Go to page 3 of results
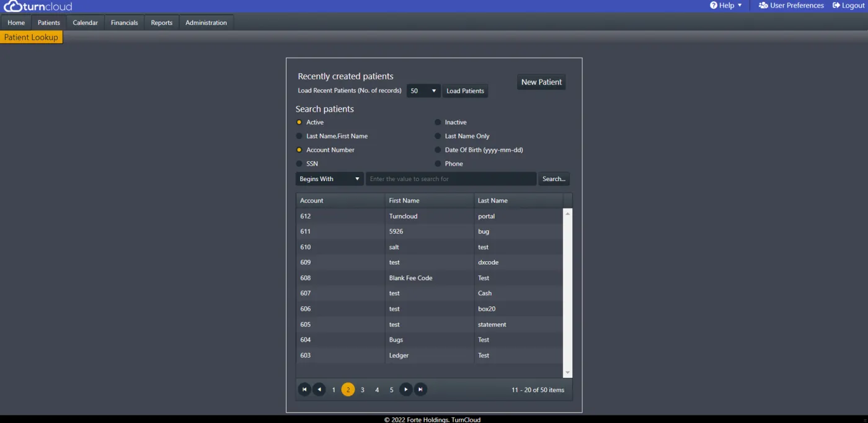Viewport: 868px width, 423px height. point(363,390)
